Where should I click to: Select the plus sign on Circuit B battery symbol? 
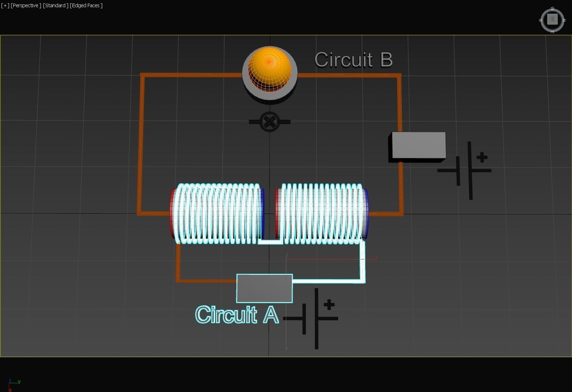482,157
